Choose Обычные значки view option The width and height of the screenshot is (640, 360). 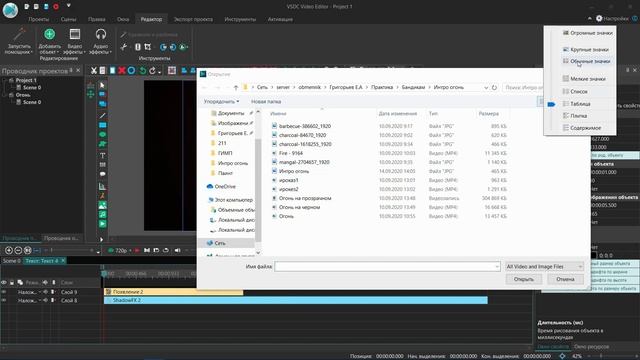(x=586, y=61)
